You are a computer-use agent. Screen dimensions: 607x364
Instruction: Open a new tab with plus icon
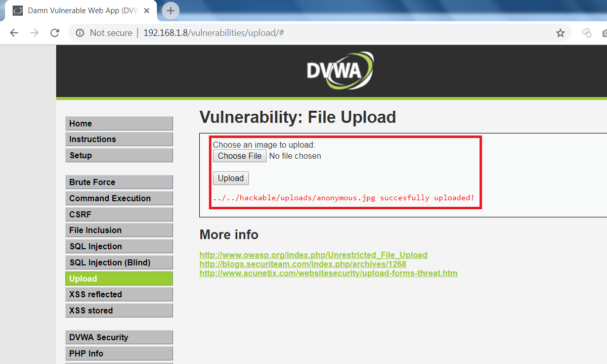[170, 10]
